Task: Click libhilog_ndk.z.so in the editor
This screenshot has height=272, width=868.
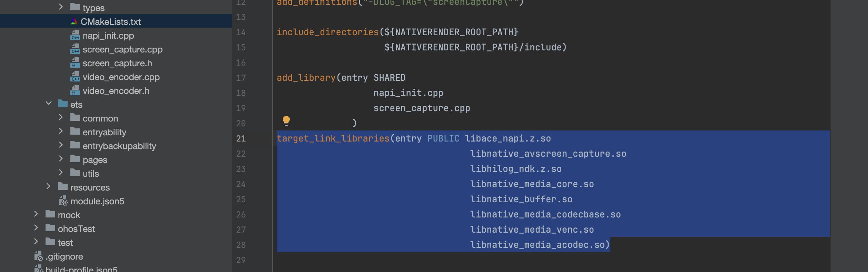Action: [516, 169]
